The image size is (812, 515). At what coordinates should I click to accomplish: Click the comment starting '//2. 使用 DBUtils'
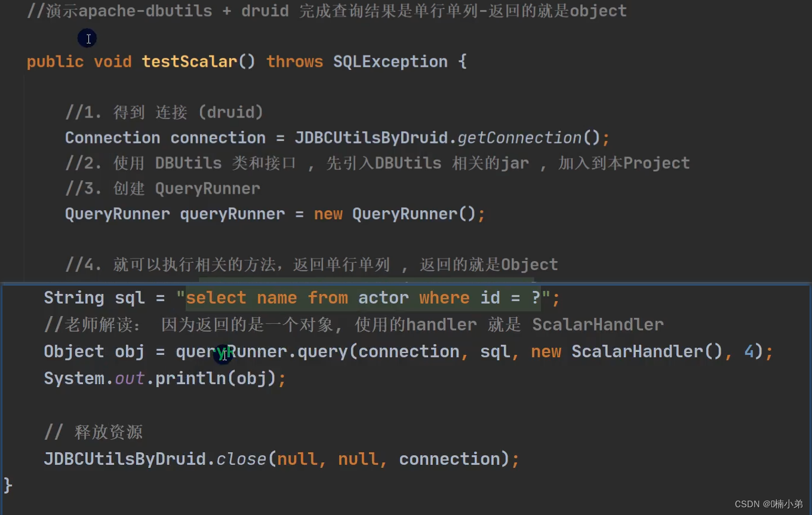pyautogui.click(x=377, y=163)
